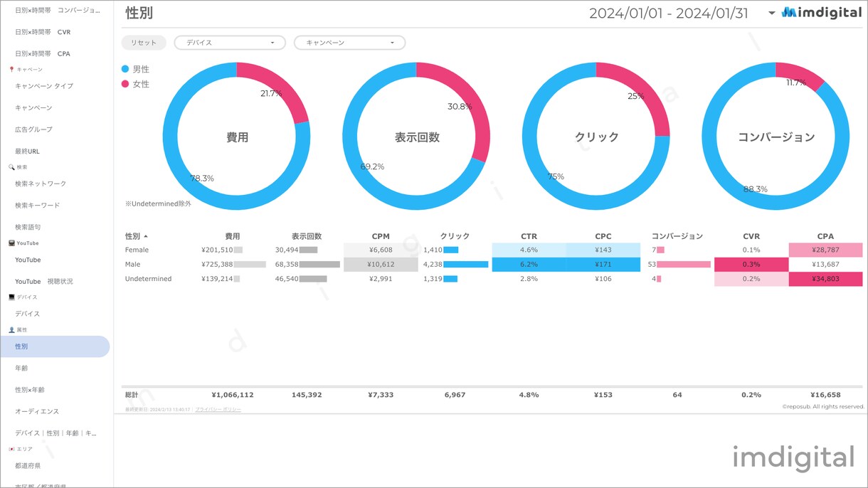Click the red pin icon beside the キャンペーン section heading
Image resolution: width=868 pixels, height=488 pixels.
point(11,70)
